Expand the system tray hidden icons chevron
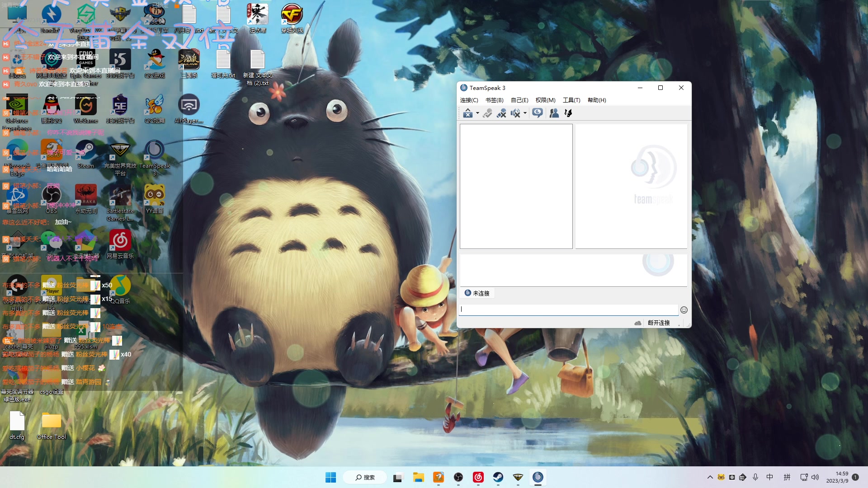This screenshot has height=488, width=868. 710,477
